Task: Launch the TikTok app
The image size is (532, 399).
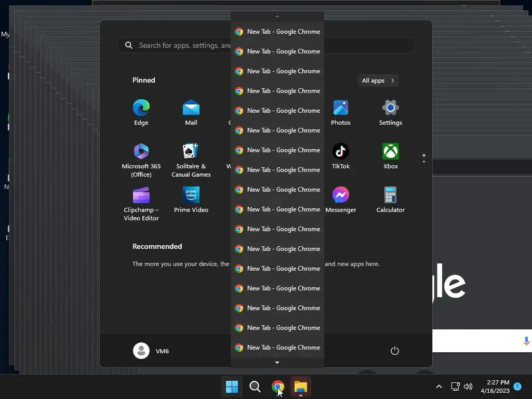Action: click(341, 156)
